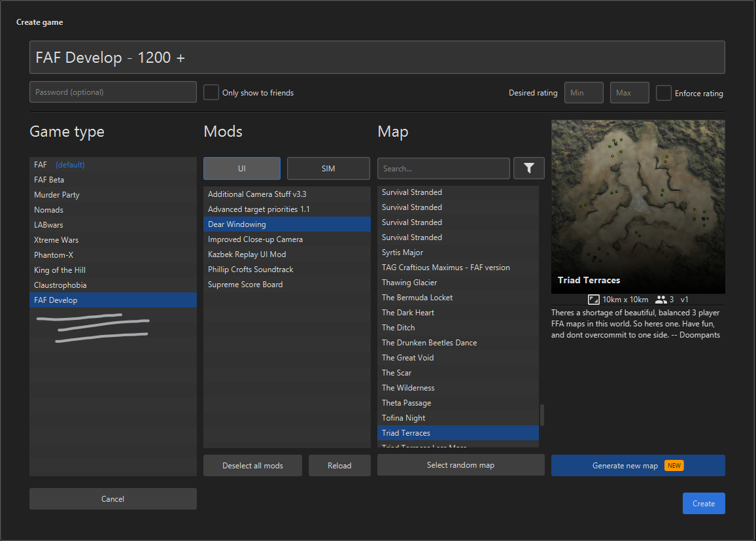The image size is (756, 541).
Task: Click Select random map
Action: coord(461,465)
